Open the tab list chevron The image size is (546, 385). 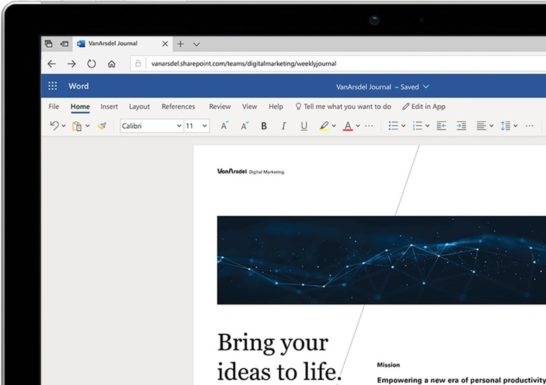click(196, 44)
